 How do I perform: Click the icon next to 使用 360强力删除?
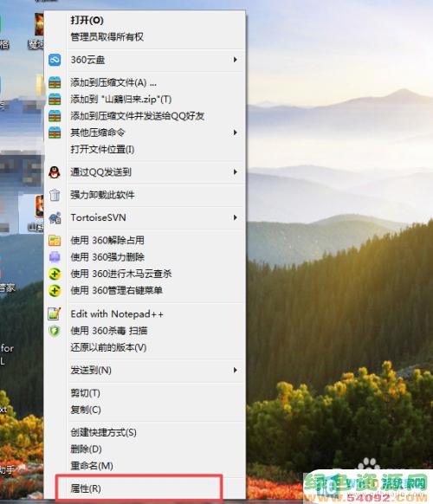point(55,257)
